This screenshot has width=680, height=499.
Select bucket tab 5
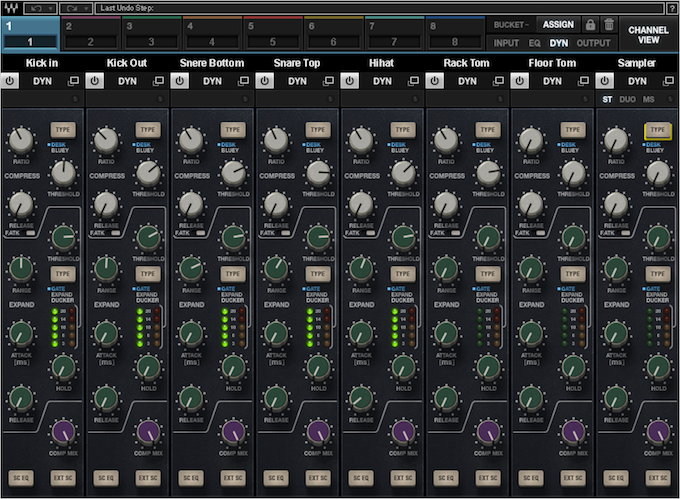[x=273, y=34]
